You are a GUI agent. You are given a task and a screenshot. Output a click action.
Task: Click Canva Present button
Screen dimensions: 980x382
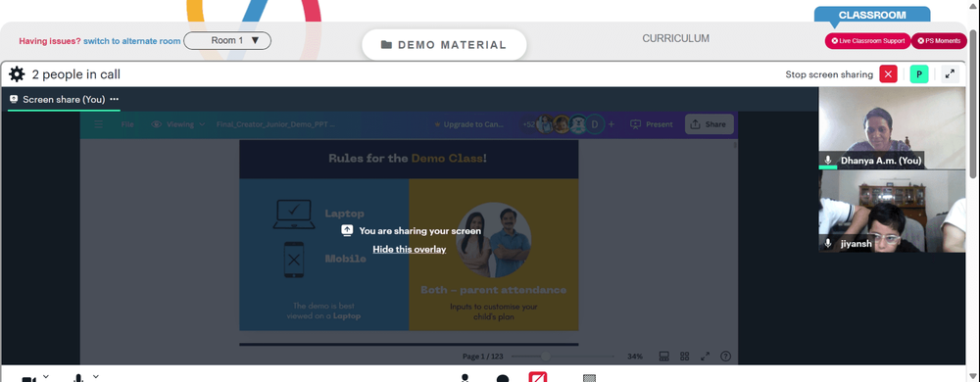[x=652, y=124]
